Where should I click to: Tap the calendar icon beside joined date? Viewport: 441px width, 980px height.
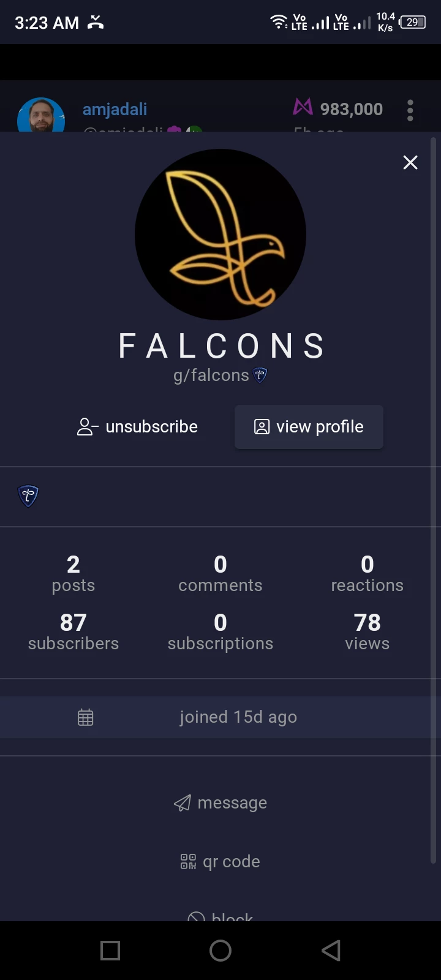coord(86,717)
